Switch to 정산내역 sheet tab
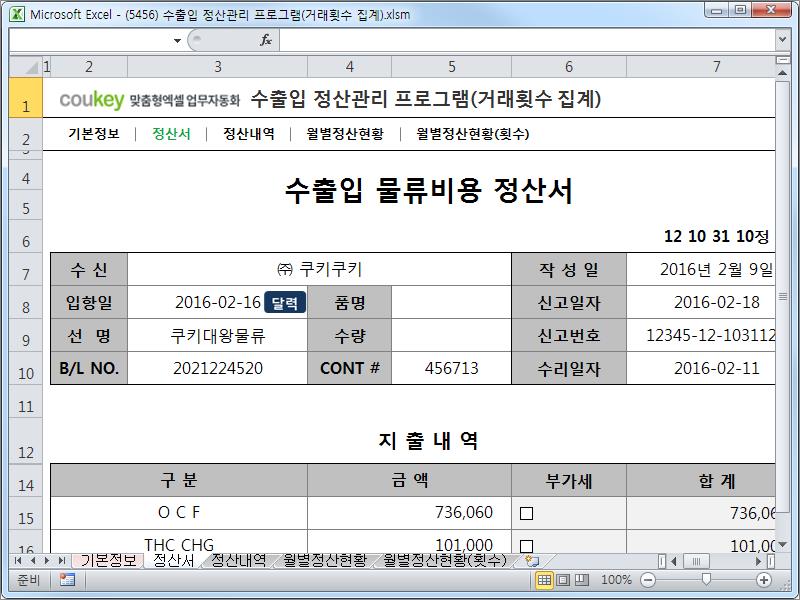The width and height of the screenshot is (800, 600). point(239,560)
